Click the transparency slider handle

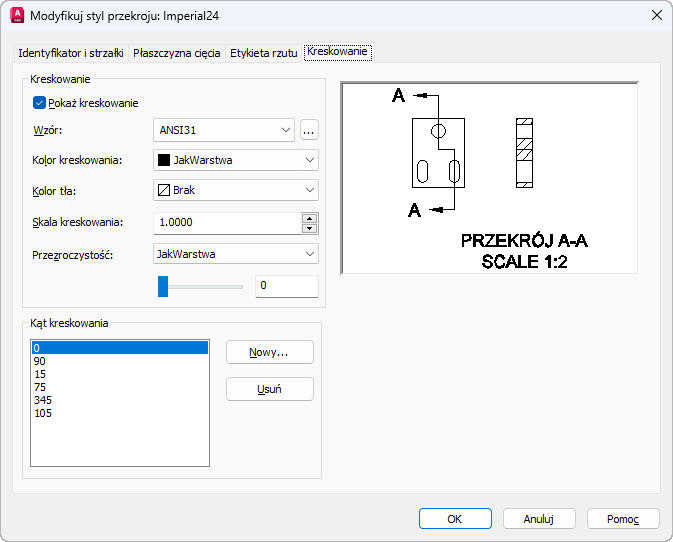(x=163, y=286)
